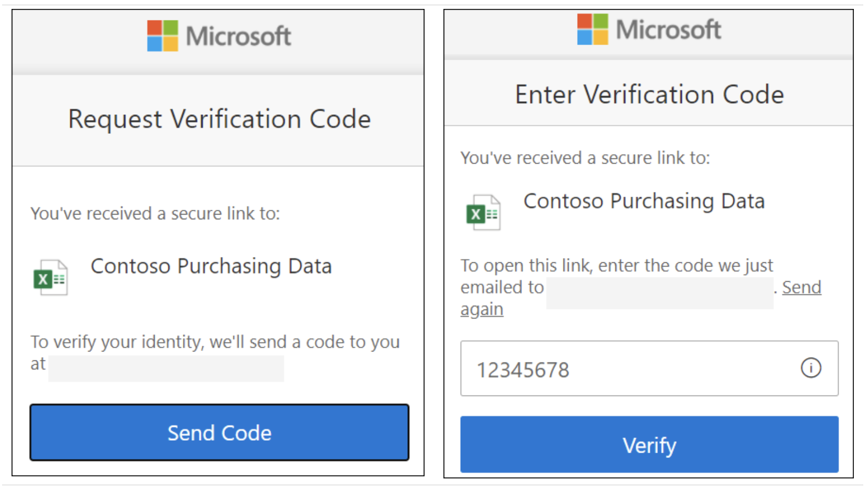The width and height of the screenshot is (868, 491).
Task: Click the redacted email box beside 'emailed to'
Action: coord(659,293)
